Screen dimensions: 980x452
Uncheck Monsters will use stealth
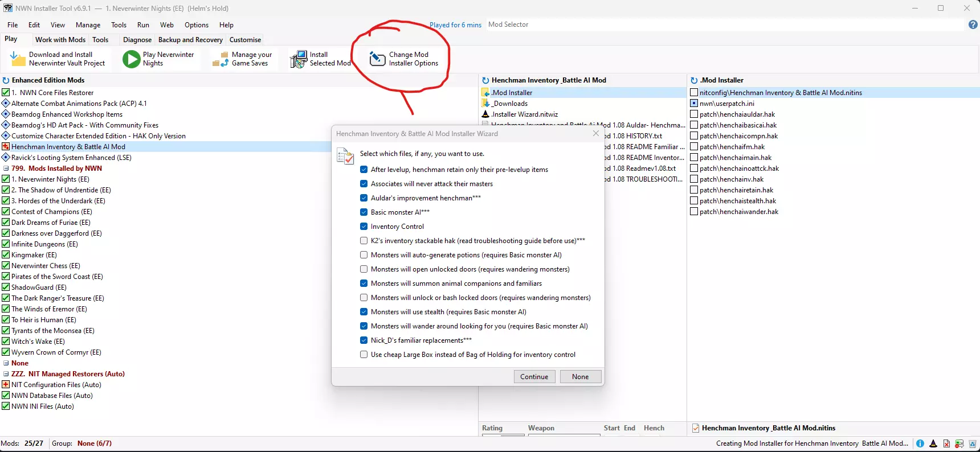click(364, 312)
